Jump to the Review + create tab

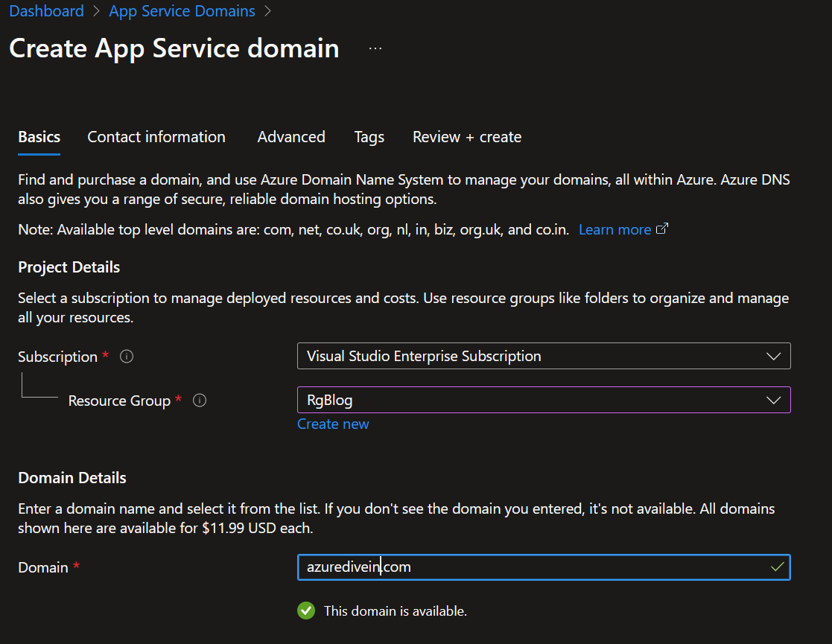tap(467, 137)
